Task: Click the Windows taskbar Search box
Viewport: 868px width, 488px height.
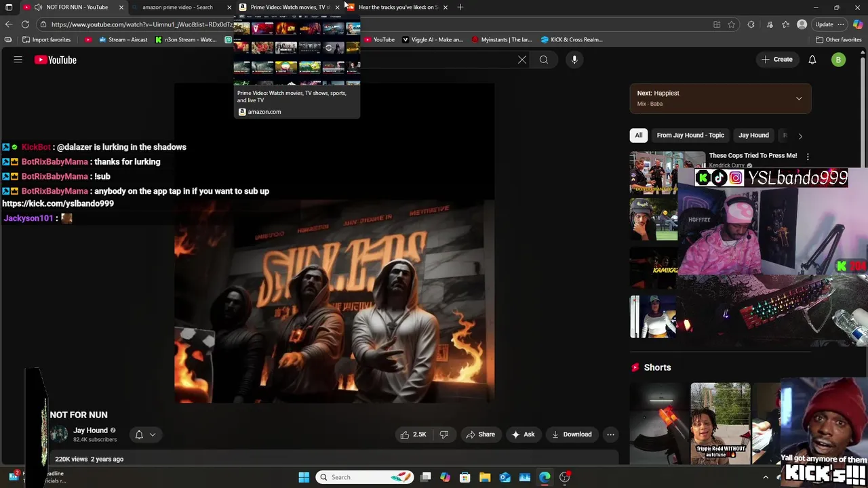Action: [365, 477]
